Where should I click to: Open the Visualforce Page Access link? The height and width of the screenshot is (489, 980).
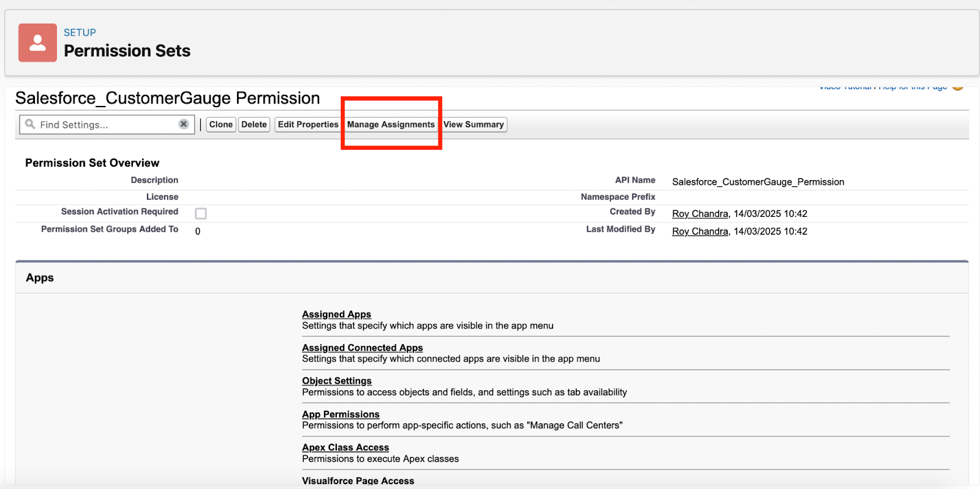click(358, 481)
